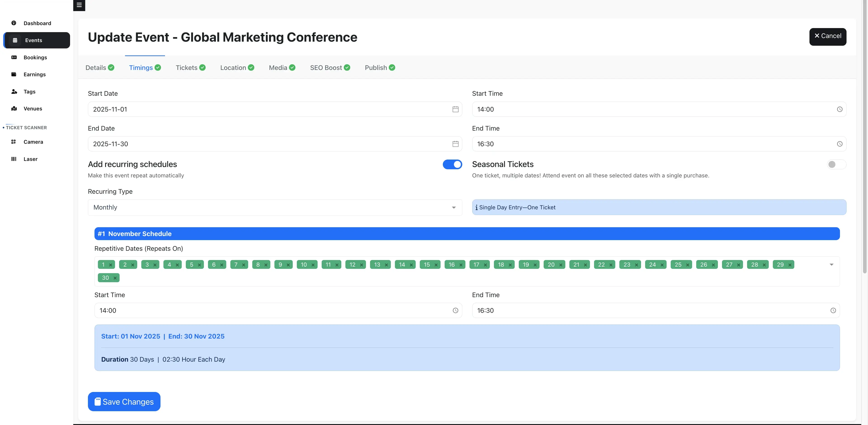
Task: Remove date 30 tag chip
Action: point(115,278)
